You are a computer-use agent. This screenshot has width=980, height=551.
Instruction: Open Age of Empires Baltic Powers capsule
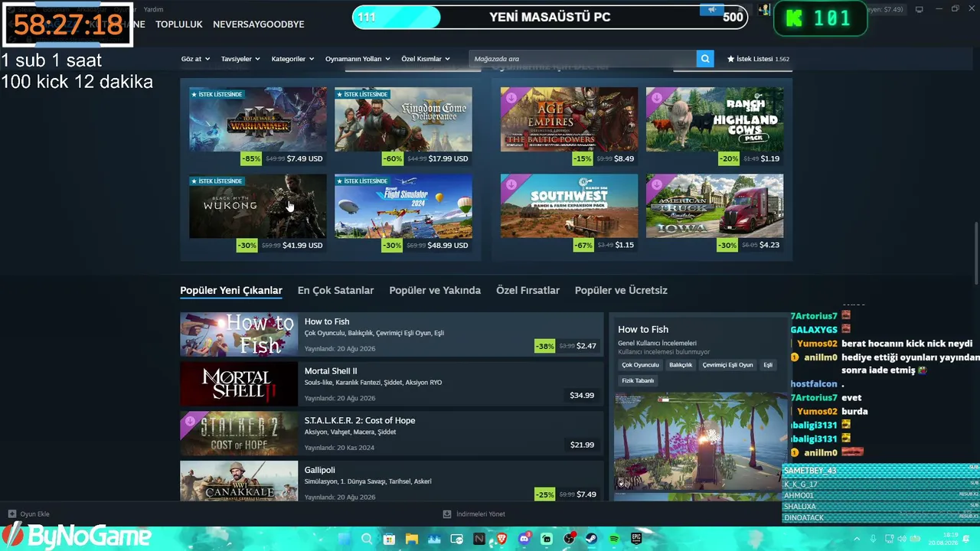pyautogui.click(x=569, y=119)
